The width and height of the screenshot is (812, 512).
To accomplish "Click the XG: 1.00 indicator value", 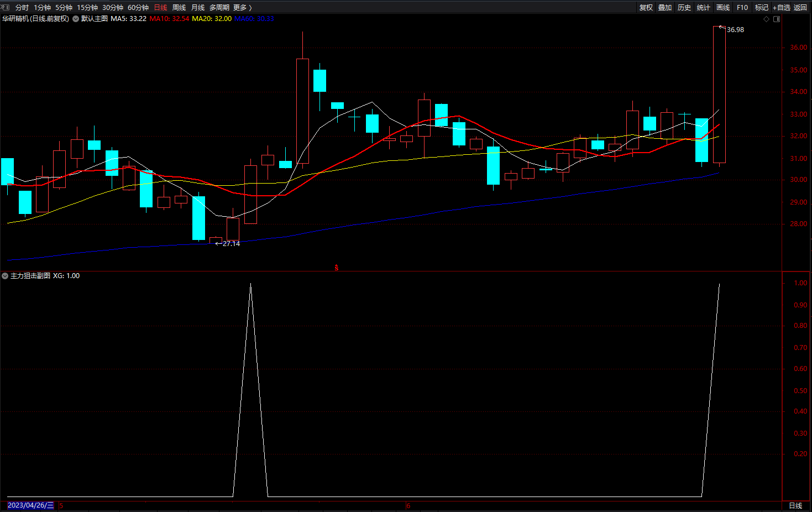I will click(x=66, y=276).
